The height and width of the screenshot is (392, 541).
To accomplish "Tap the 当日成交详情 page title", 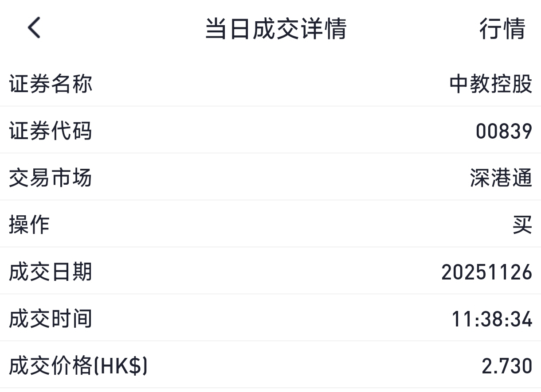I will point(276,28).
